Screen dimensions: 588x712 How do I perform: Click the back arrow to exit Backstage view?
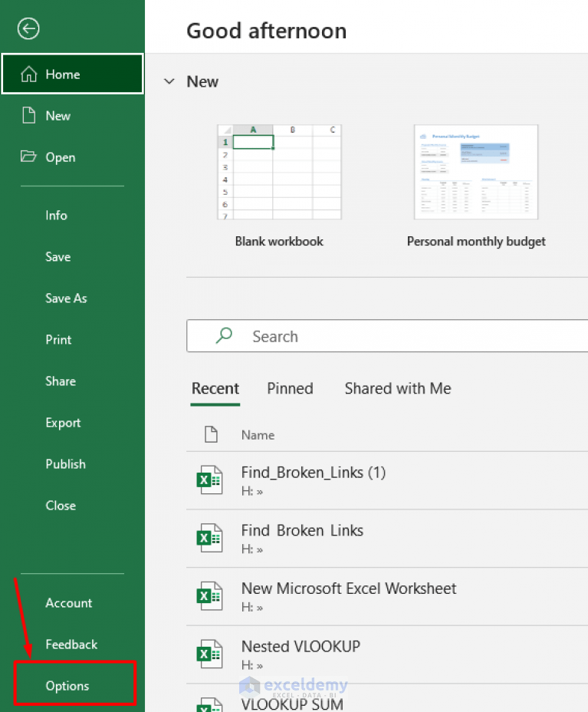(28, 28)
